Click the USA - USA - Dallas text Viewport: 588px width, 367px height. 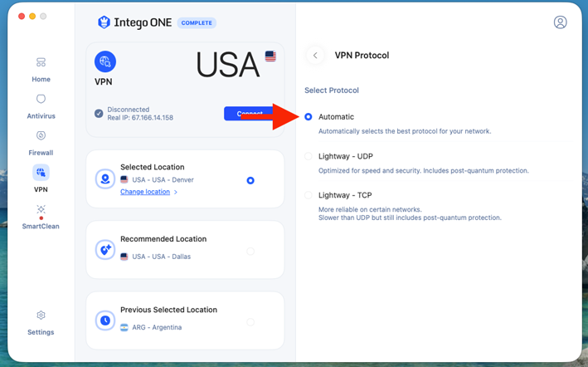pyautogui.click(x=161, y=257)
